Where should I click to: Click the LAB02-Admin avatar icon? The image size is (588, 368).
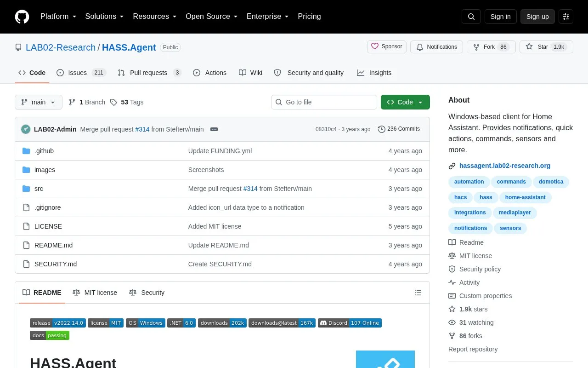(26, 129)
